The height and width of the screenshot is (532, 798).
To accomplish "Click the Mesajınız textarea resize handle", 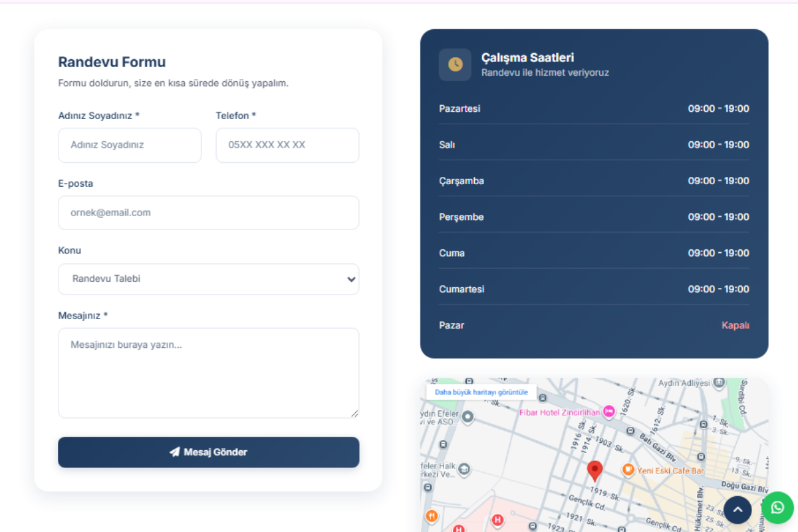I will [x=354, y=414].
